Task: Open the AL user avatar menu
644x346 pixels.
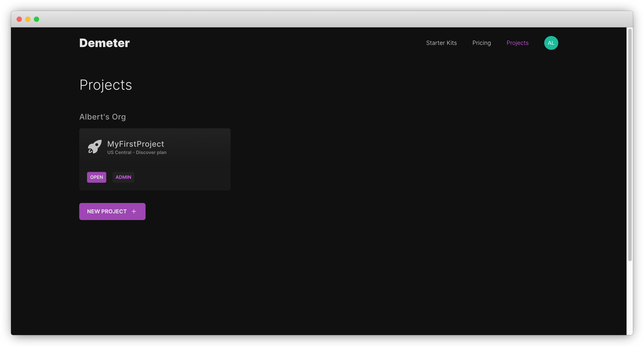Action: [x=551, y=43]
